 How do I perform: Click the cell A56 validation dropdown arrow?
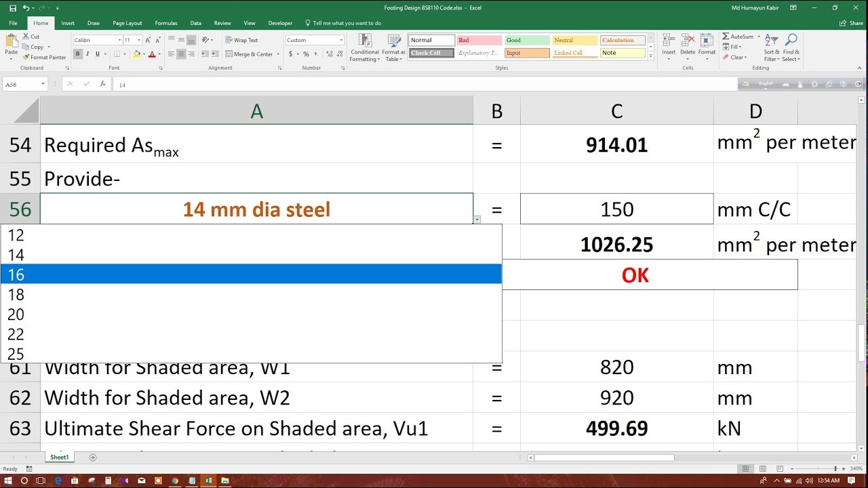point(477,220)
